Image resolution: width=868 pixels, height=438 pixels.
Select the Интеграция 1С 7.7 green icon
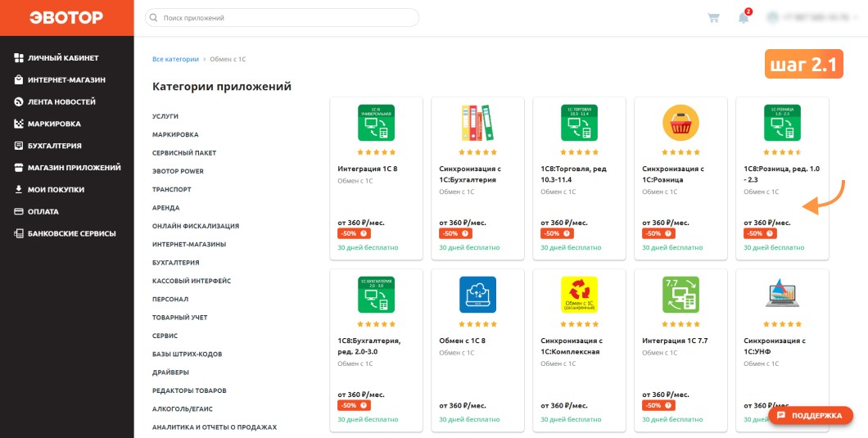pyautogui.click(x=680, y=295)
